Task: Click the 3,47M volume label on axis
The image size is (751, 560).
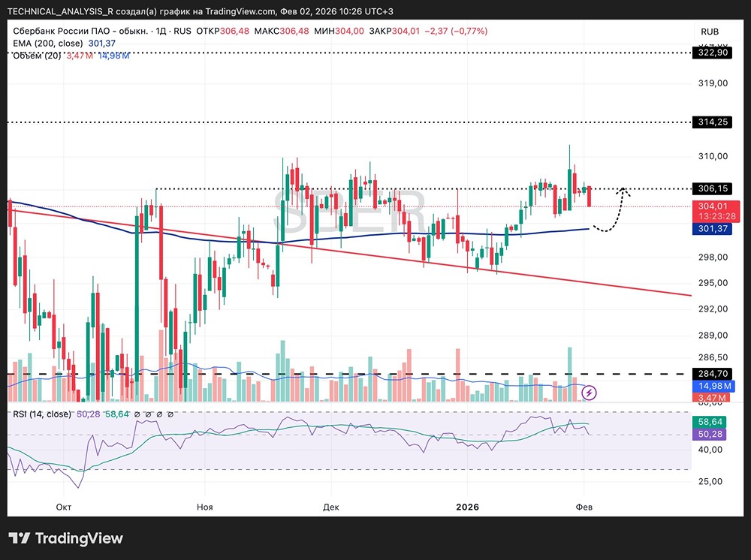Action: coord(711,397)
